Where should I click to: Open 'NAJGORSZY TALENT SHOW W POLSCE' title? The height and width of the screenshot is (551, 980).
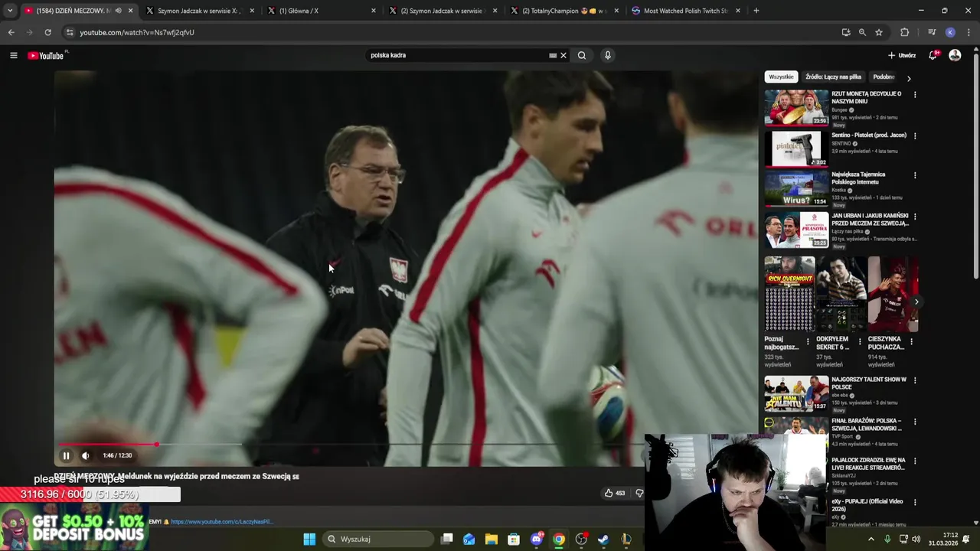coord(869,383)
